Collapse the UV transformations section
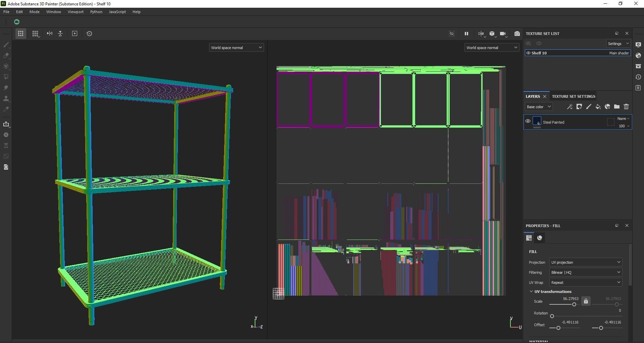644x343 pixels. tap(531, 292)
